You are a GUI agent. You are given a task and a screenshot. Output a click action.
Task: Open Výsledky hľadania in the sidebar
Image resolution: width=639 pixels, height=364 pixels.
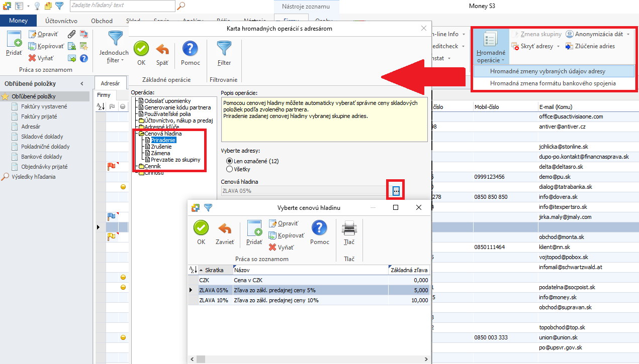(33, 177)
